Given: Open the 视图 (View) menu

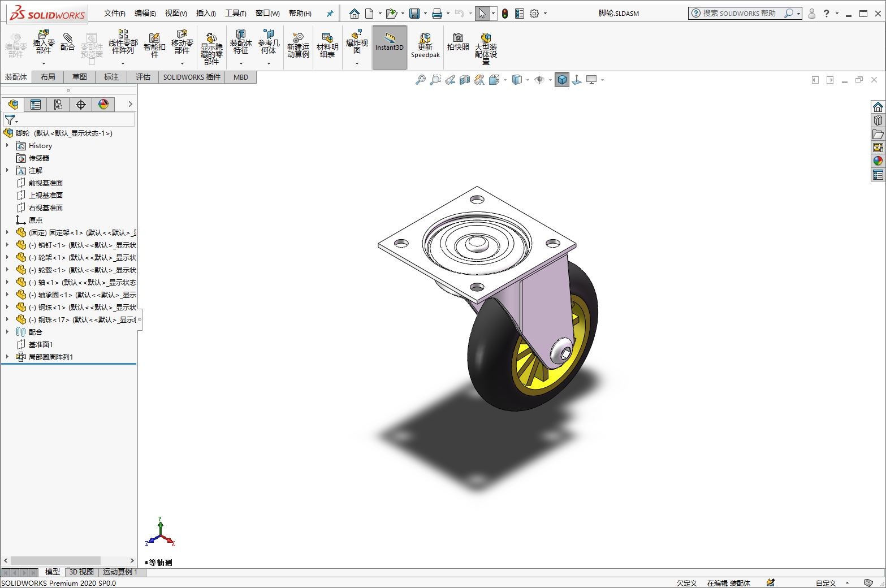Looking at the screenshot, I should (176, 14).
